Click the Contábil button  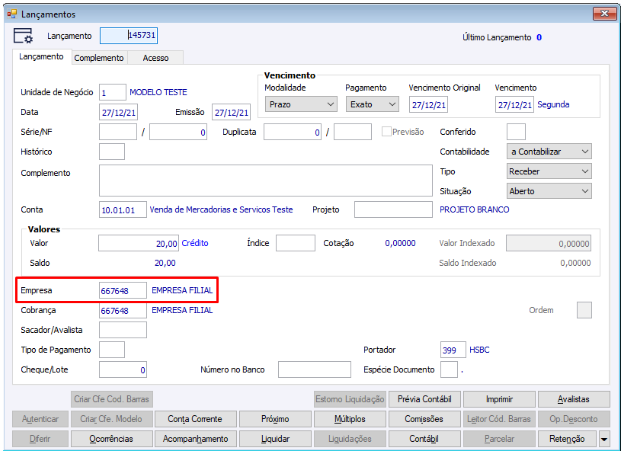(424, 439)
